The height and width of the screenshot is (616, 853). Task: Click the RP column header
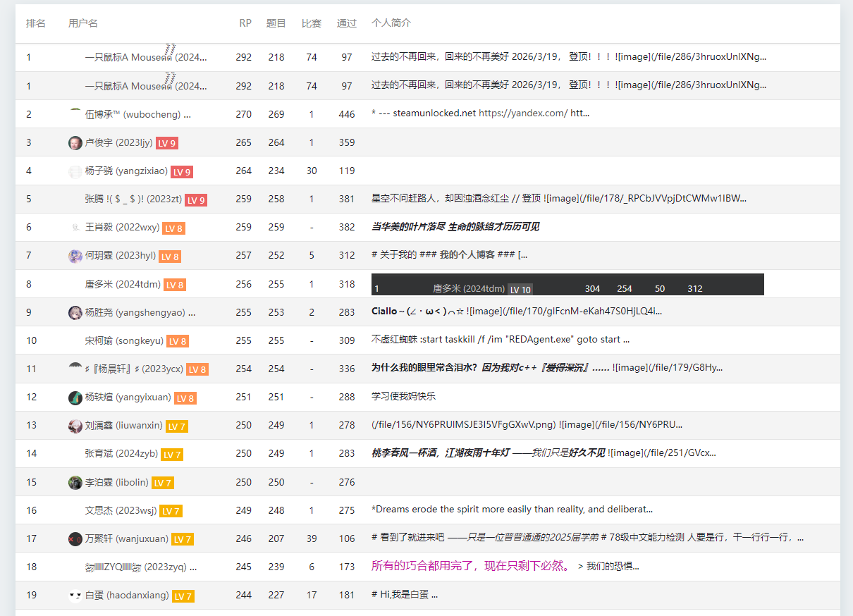pyautogui.click(x=245, y=23)
